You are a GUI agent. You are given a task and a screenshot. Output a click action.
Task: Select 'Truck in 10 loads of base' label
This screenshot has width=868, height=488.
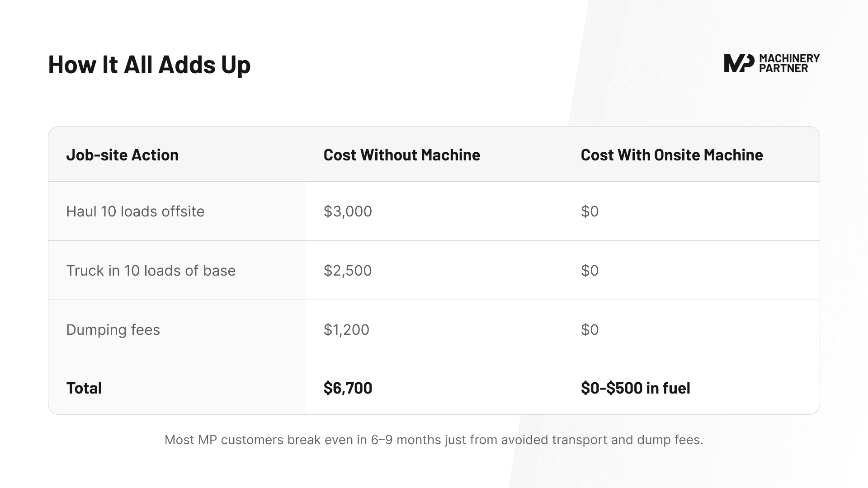pos(151,271)
